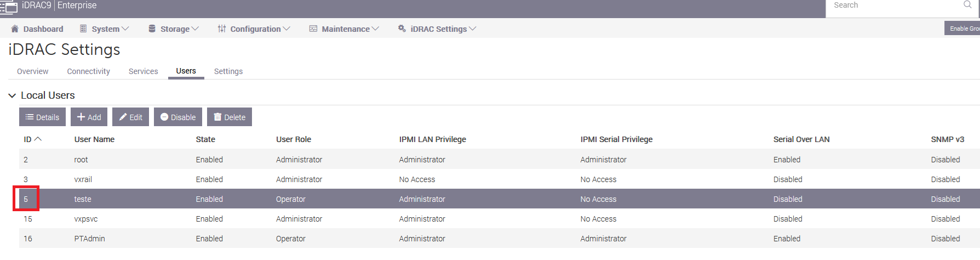Open the System dropdown menu
This screenshot has height=260, width=980.
pos(110,29)
